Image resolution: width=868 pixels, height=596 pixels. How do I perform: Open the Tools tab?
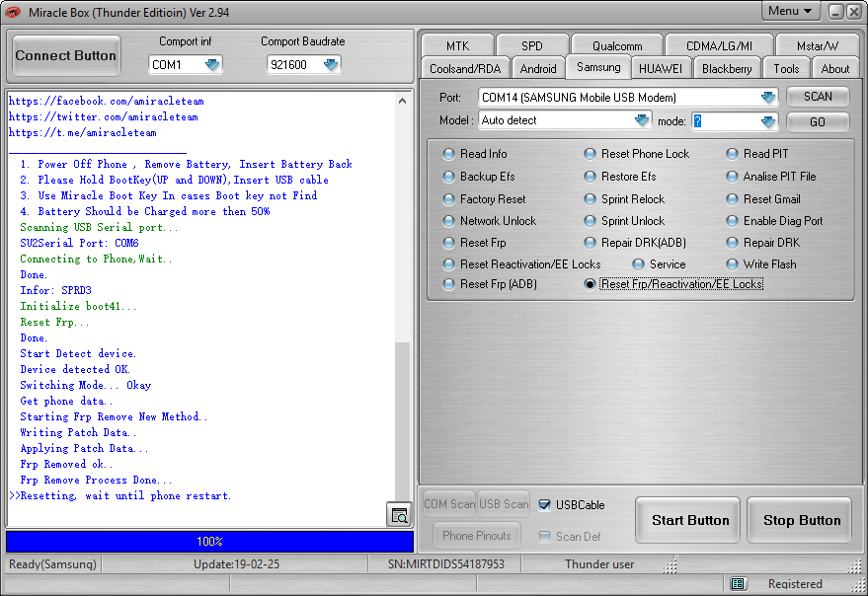[786, 69]
